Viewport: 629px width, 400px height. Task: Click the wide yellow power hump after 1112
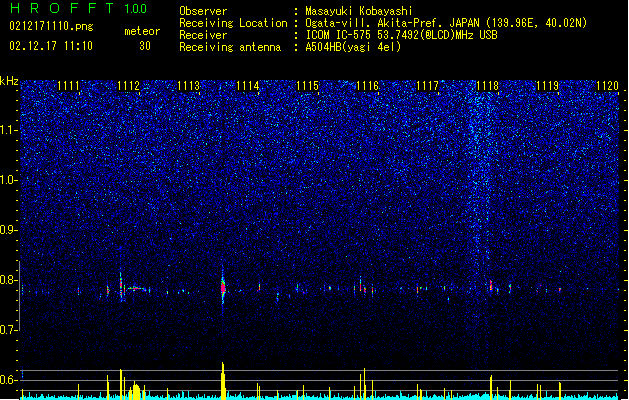136,391
